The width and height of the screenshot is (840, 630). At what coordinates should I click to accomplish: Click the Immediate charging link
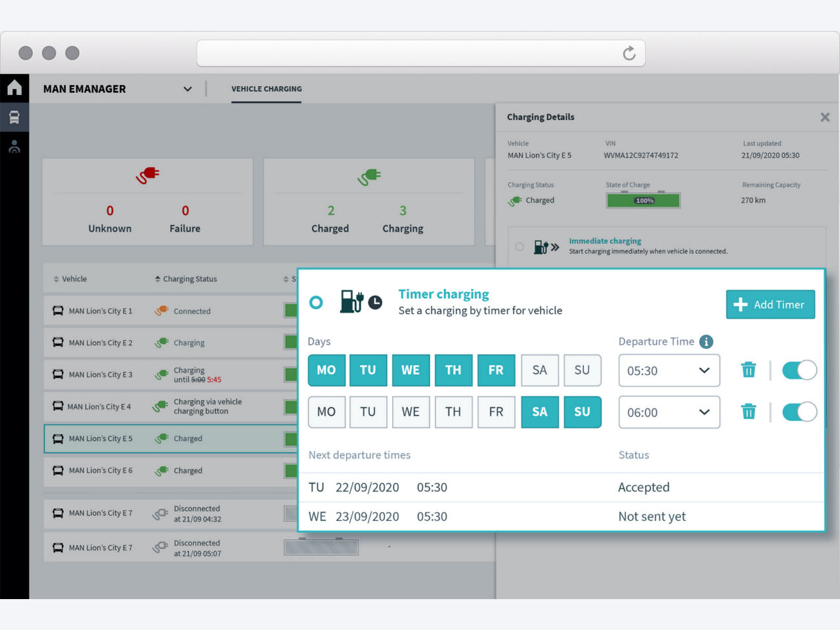pos(605,241)
